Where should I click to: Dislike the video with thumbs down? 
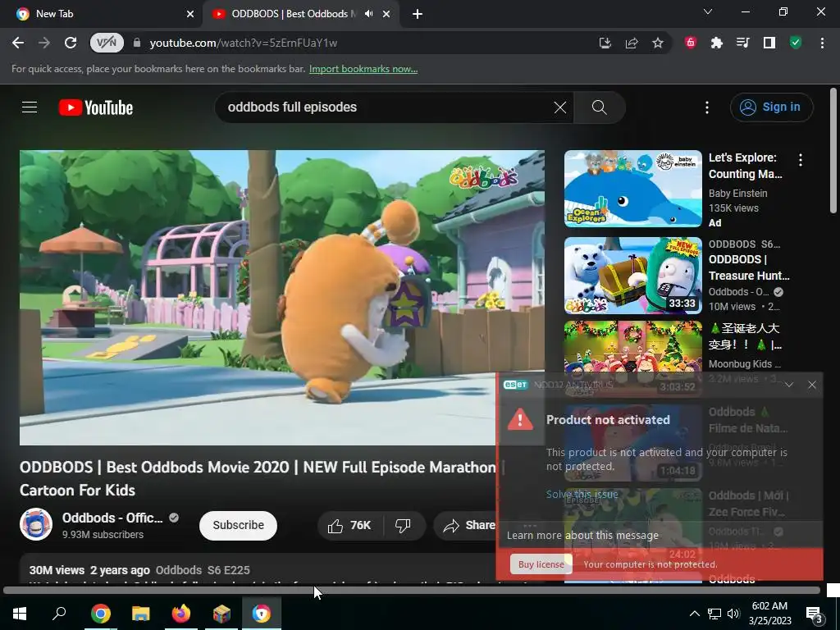[403, 526]
